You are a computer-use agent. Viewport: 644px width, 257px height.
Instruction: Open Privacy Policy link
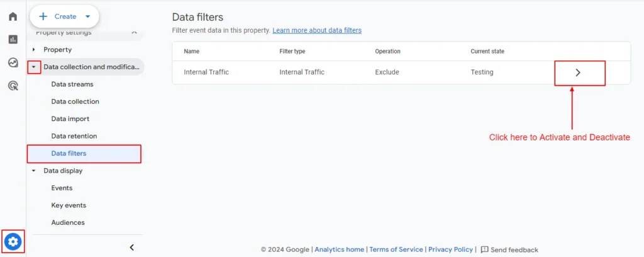[450, 249]
